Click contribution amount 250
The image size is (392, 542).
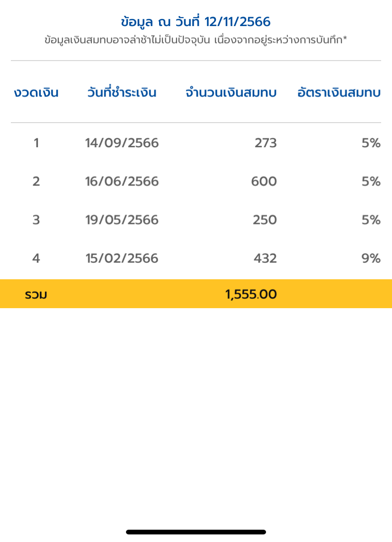pos(265,220)
